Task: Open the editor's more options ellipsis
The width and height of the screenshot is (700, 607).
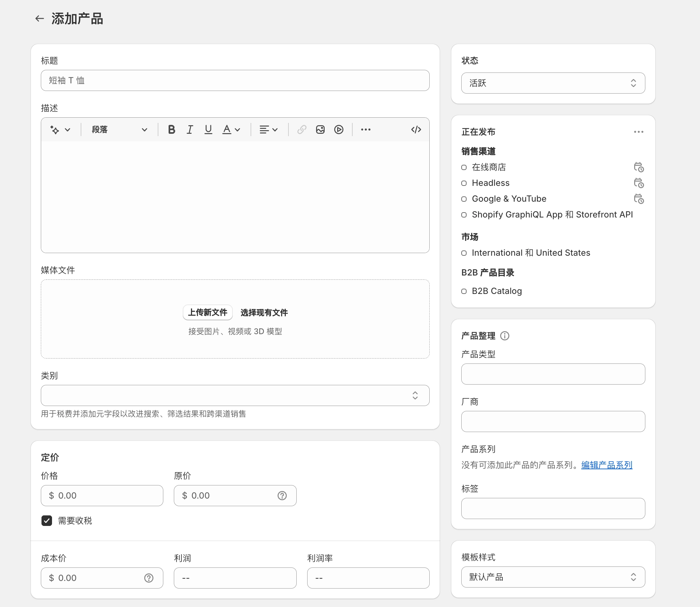Action: click(x=365, y=130)
